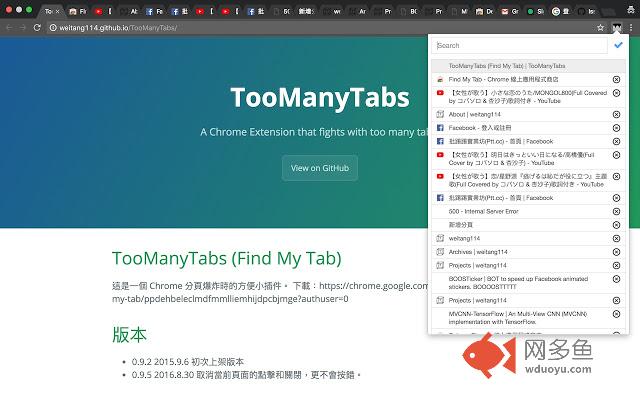Screen dimensions: 640x400
Task: Close the Find My Tab row in popup
Action: point(616,79)
